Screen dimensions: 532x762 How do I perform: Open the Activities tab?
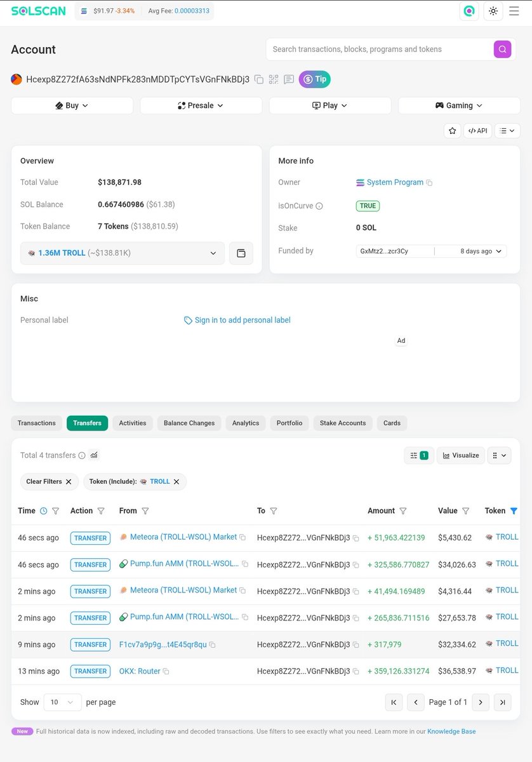pyautogui.click(x=133, y=423)
